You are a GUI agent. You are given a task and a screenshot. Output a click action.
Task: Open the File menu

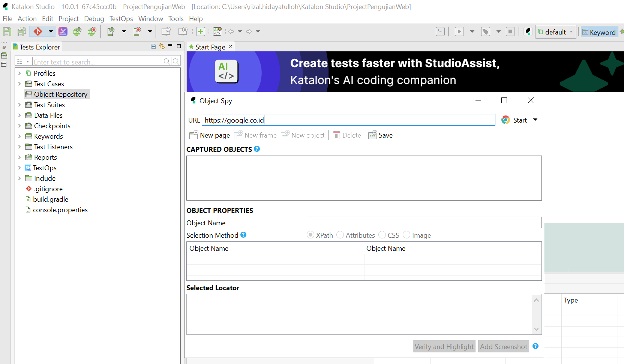pyautogui.click(x=7, y=19)
